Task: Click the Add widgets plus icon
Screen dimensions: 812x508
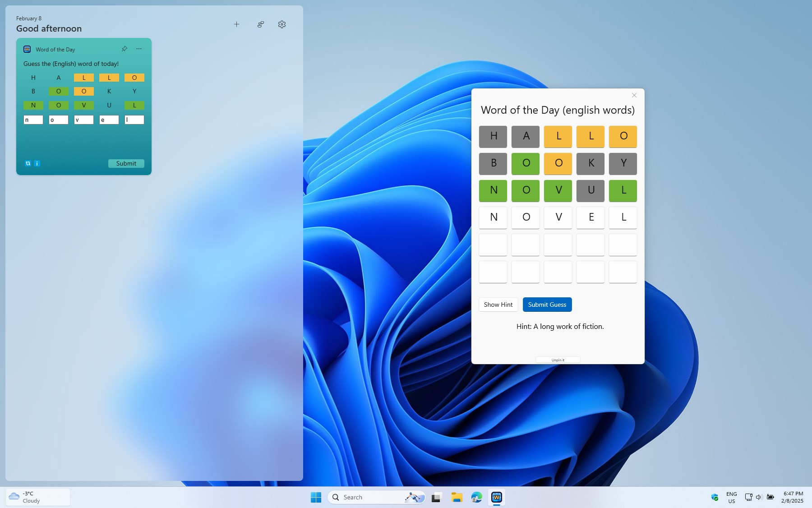Action: (236, 24)
